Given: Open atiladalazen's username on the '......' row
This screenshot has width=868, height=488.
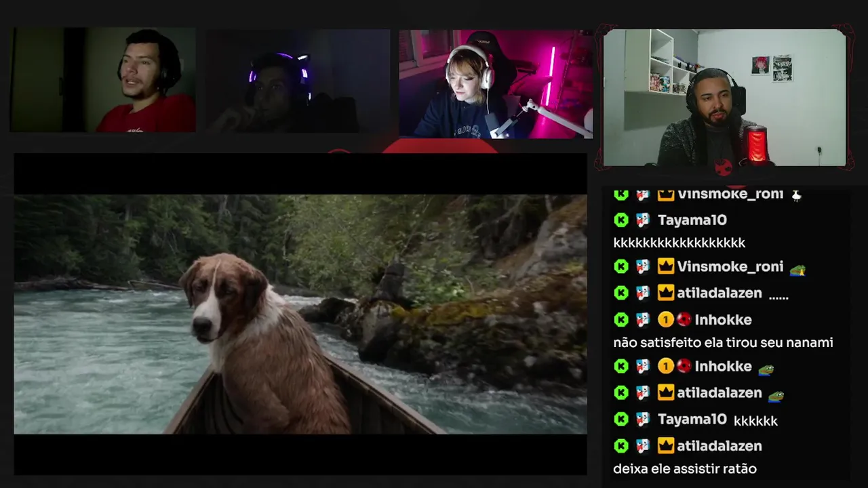Looking at the screenshot, I should point(719,293).
